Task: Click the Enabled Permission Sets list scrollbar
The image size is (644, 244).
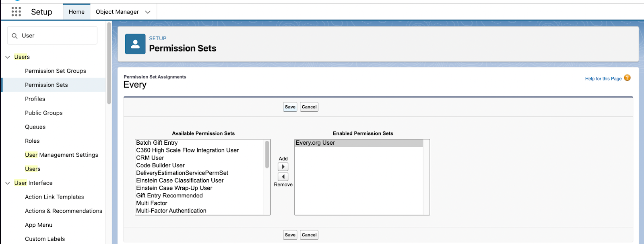Action: pos(426,177)
